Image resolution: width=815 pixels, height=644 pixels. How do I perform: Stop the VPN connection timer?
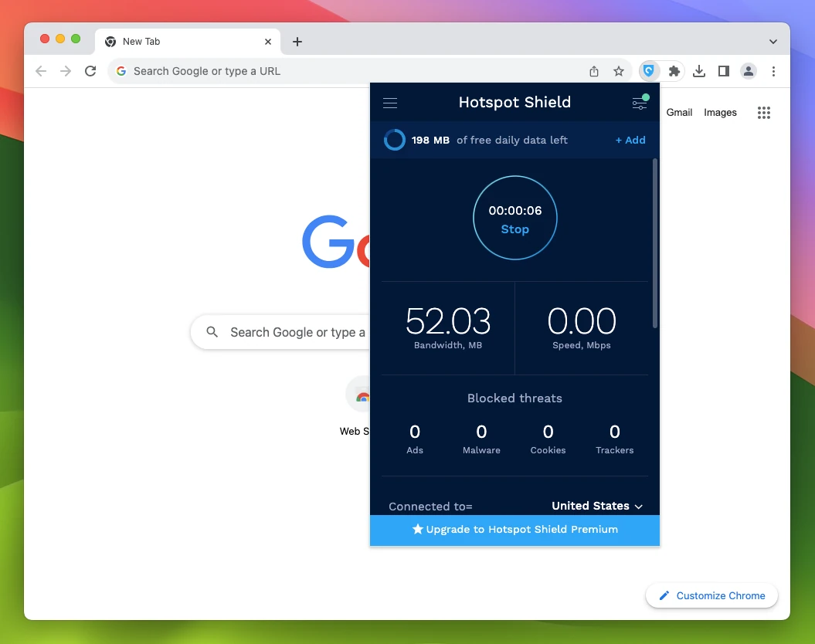click(x=514, y=229)
